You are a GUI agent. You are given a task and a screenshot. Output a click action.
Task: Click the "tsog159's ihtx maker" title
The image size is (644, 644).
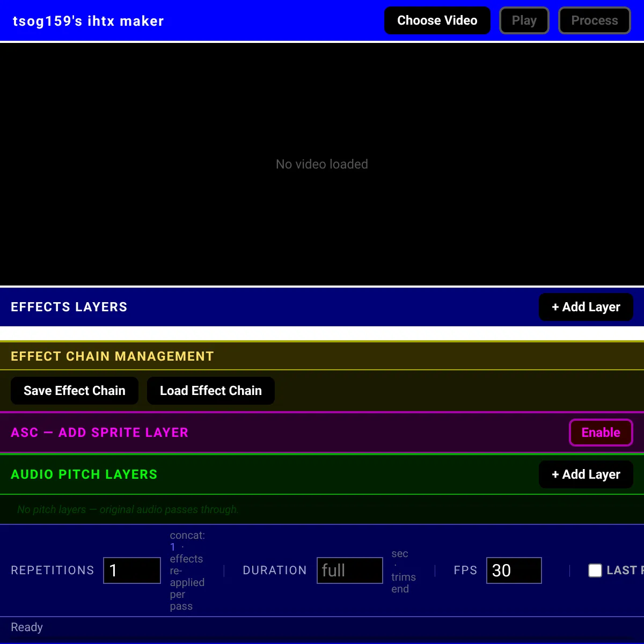coord(88,21)
